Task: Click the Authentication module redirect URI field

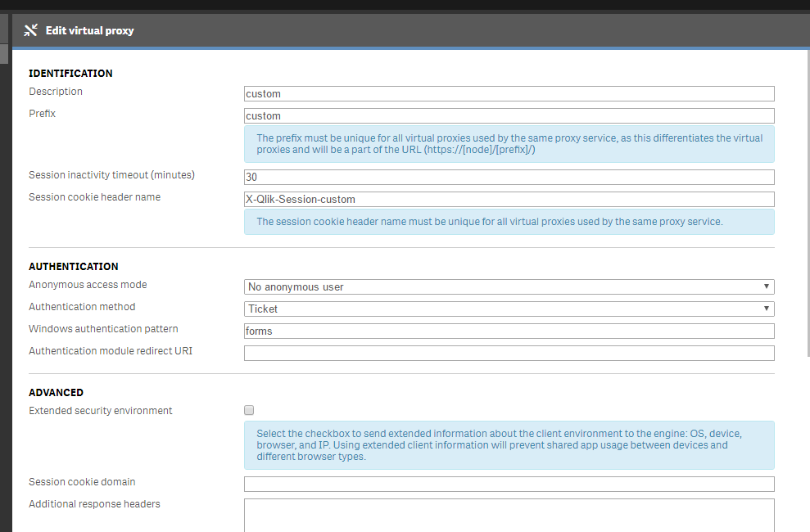Action: [x=509, y=353]
